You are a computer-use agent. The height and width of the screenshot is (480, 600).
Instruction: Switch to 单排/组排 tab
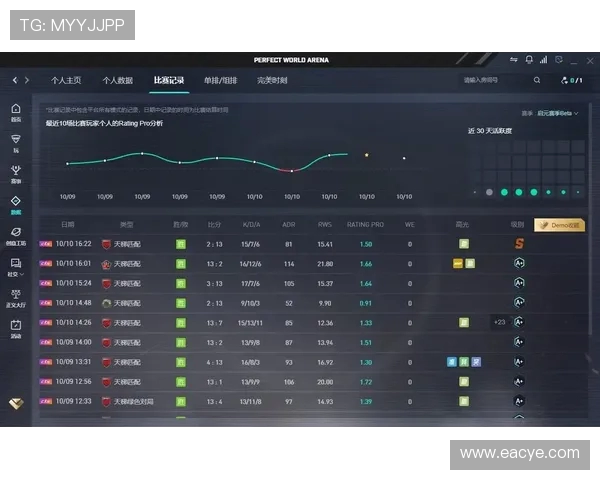tap(220, 80)
